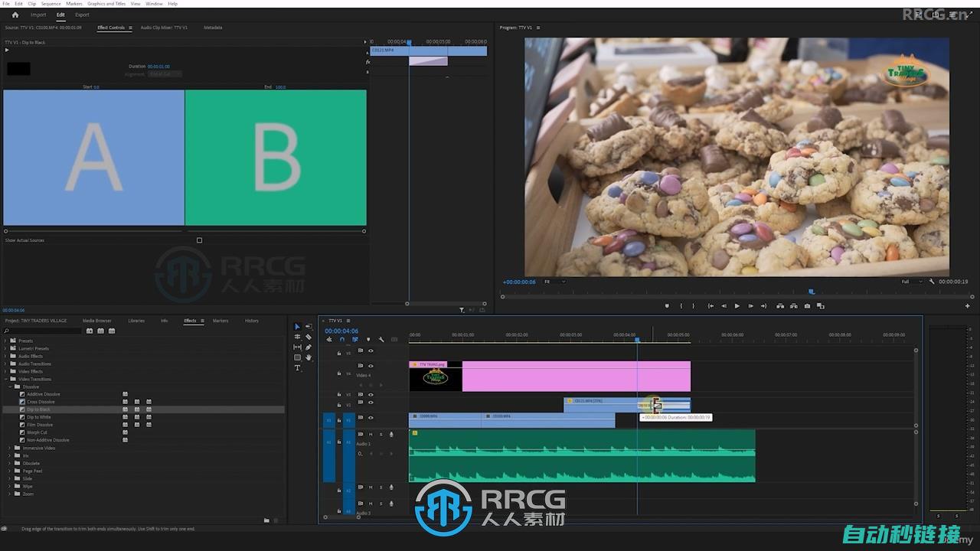Toggle Snap in timeline
Screen dimensions: 980x551
click(342, 340)
